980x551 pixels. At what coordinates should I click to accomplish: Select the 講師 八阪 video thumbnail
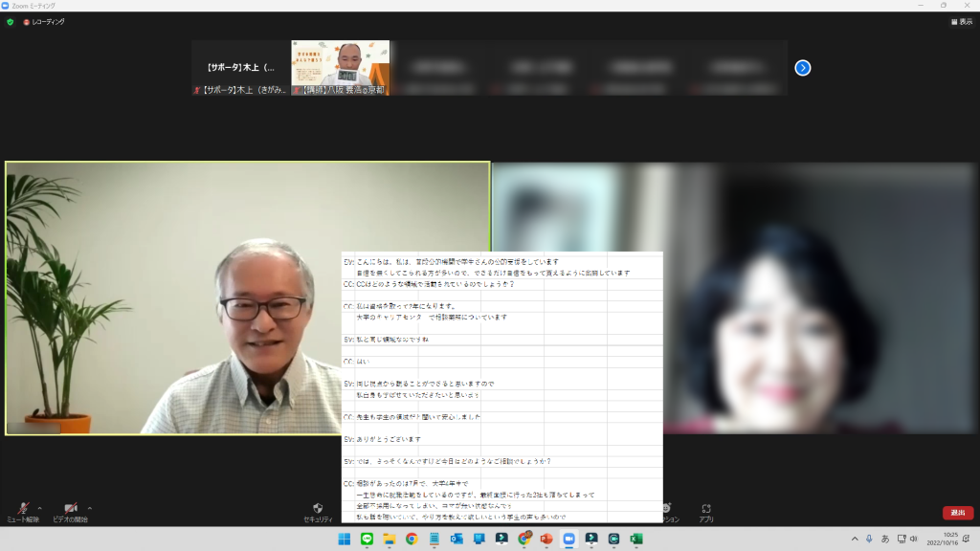(x=340, y=68)
